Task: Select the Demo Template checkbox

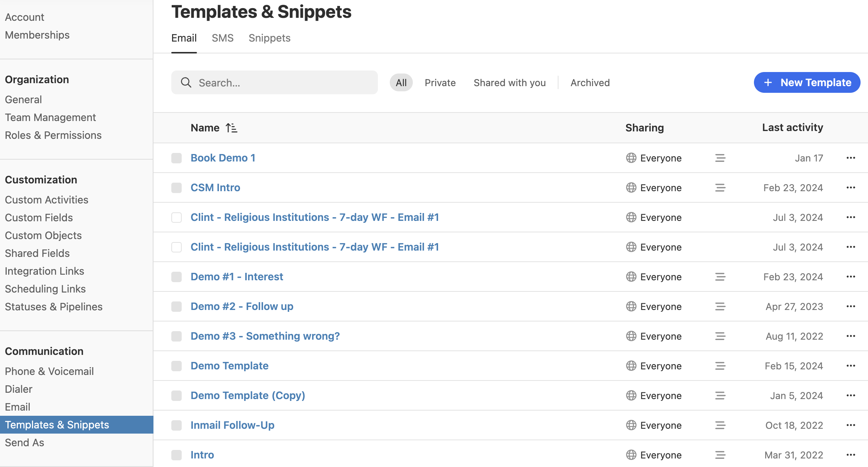Action: [176, 366]
